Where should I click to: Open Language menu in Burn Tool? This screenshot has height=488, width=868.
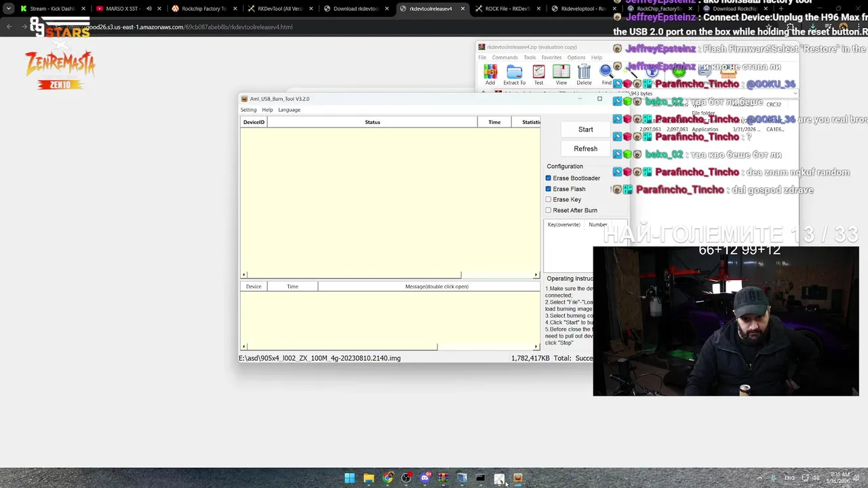(289, 110)
